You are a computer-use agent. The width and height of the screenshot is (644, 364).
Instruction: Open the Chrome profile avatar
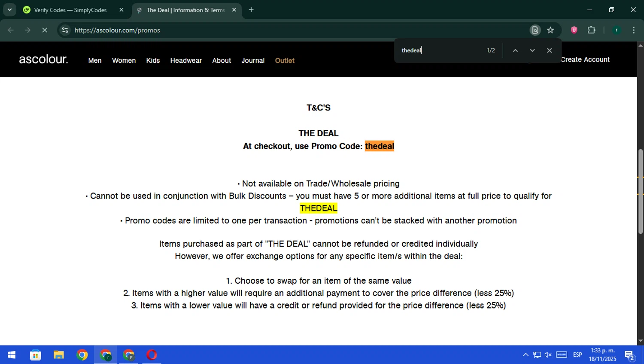[617, 30]
